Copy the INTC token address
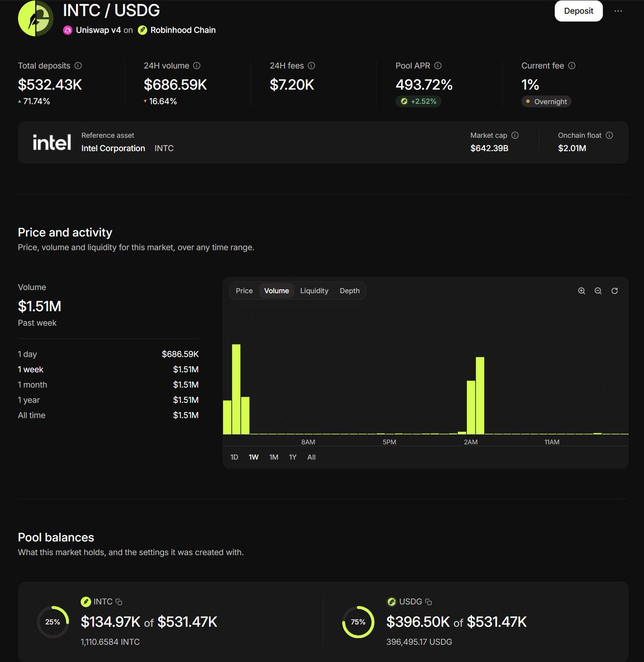Screen dimensions: 644x662 click(x=119, y=602)
